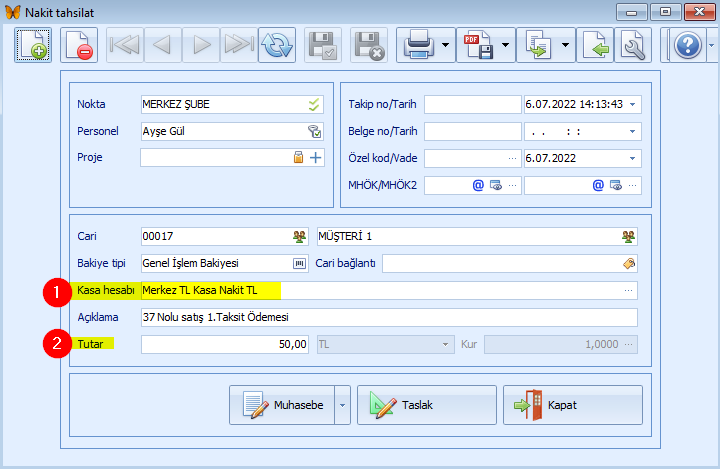Go to the first record

click(125, 45)
